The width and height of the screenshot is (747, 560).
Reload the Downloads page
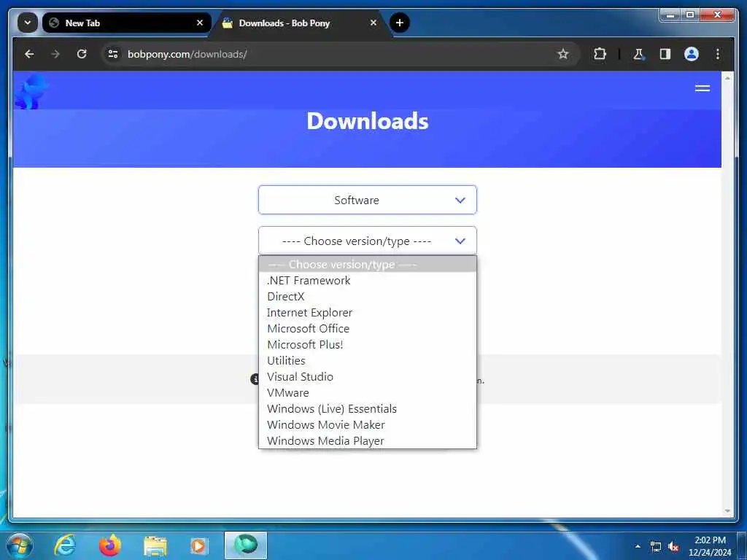click(82, 54)
